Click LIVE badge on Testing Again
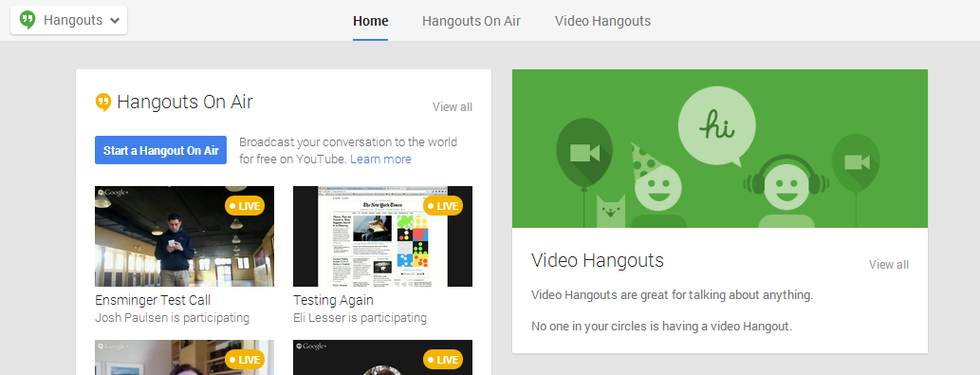 443,206
